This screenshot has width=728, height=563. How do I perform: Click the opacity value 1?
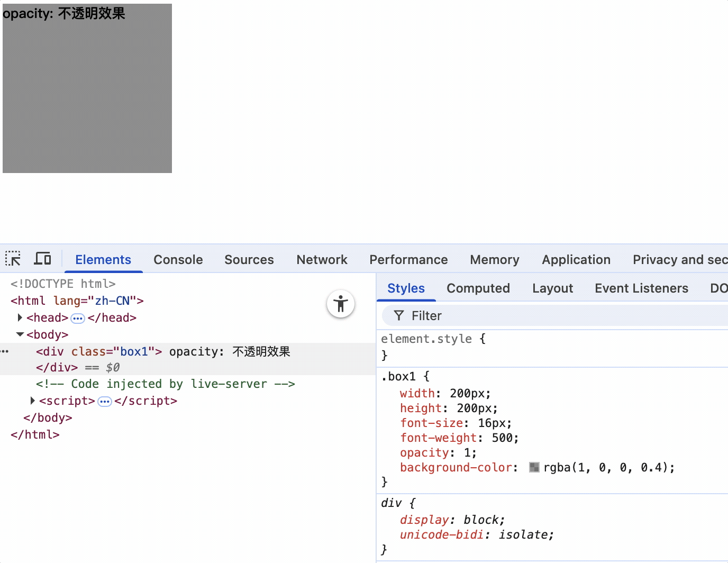(x=467, y=452)
